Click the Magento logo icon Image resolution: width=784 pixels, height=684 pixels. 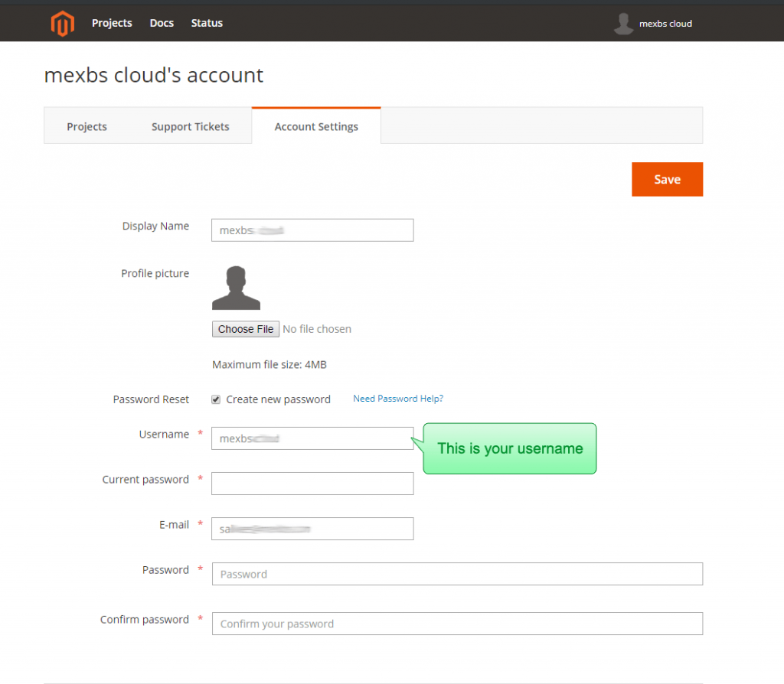(63, 24)
